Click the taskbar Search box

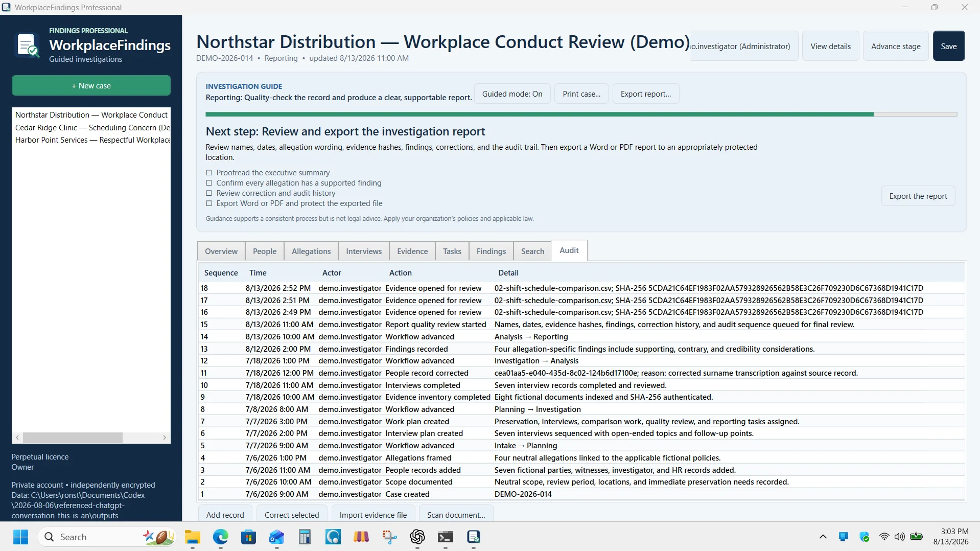click(106, 537)
